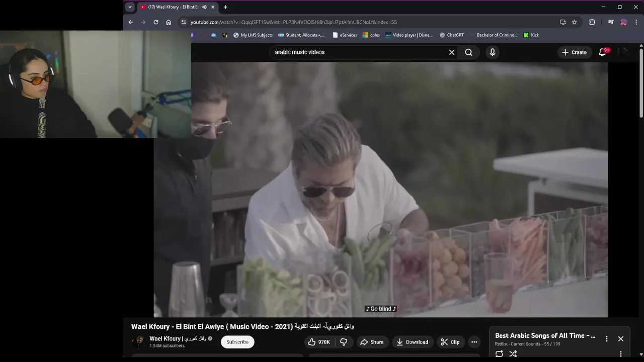Viewport: 644px width, 362px height.
Task: Click the 'Go blind' caption text
Action: pos(381,309)
